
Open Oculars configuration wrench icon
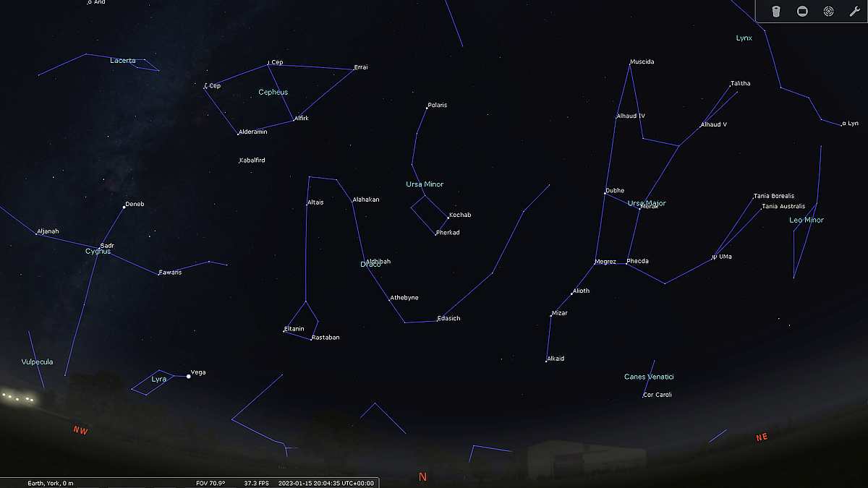pos(854,12)
